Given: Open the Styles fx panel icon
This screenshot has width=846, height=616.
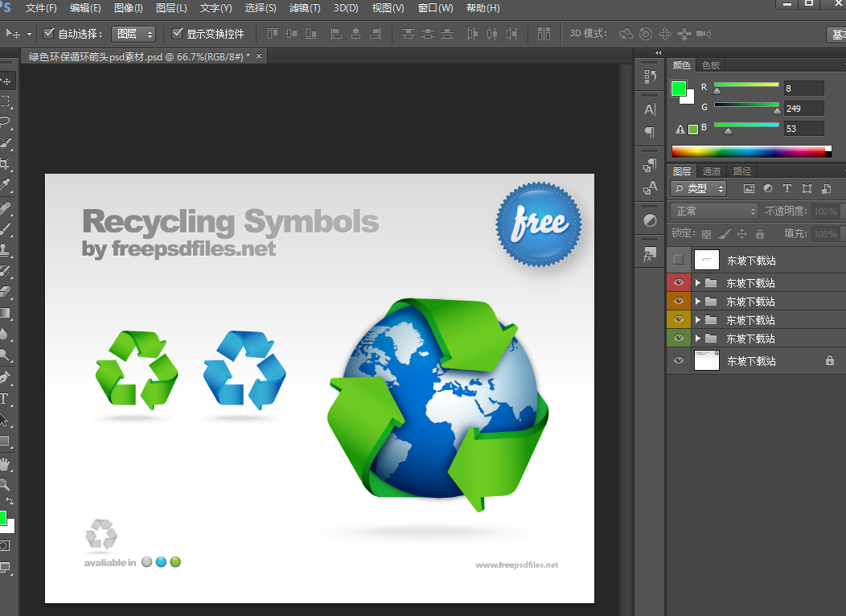Looking at the screenshot, I should click(649, 255).
